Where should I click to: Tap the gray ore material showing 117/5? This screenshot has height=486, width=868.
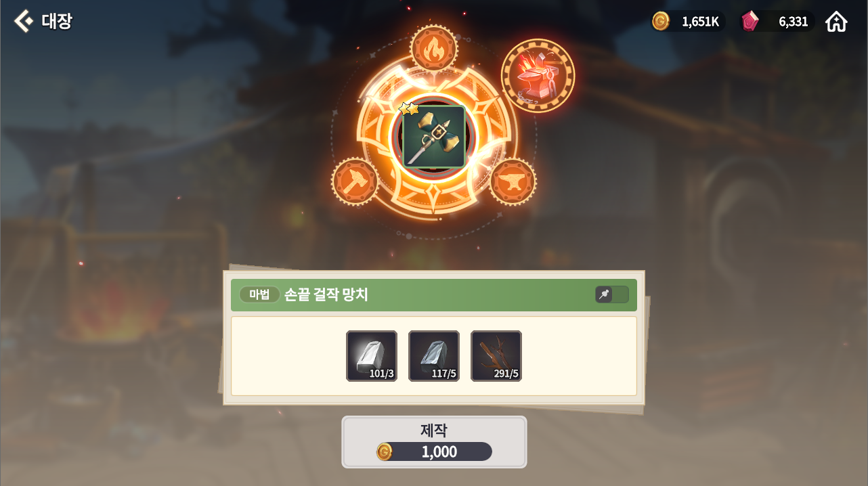(x=434, y=356)
